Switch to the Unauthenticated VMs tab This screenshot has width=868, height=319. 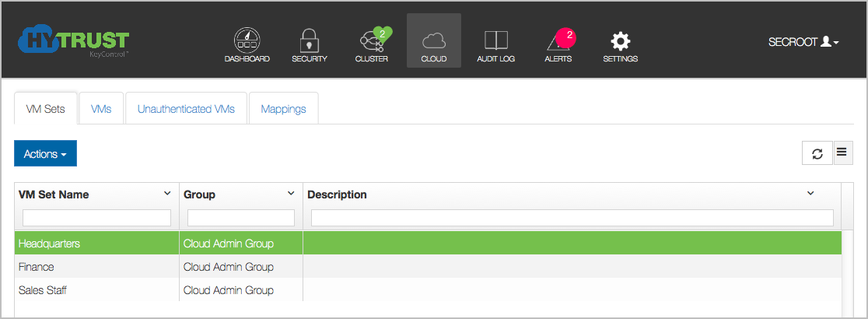coord(186,109)
